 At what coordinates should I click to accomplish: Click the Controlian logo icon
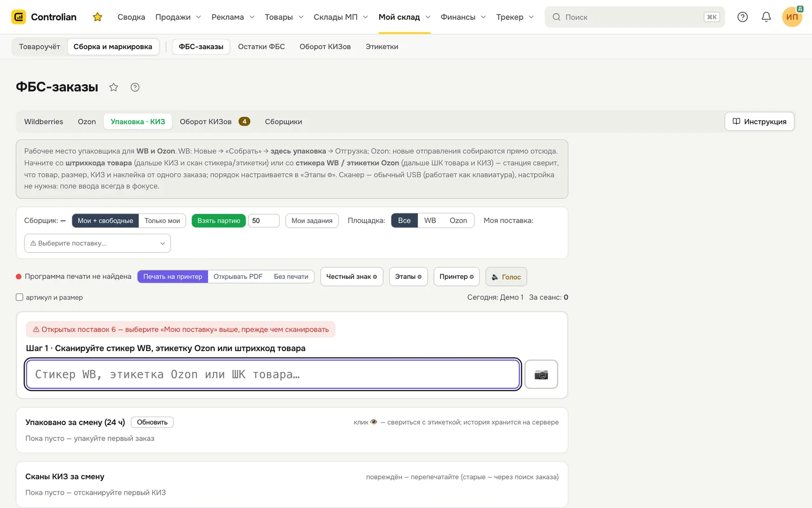[19, 17]
